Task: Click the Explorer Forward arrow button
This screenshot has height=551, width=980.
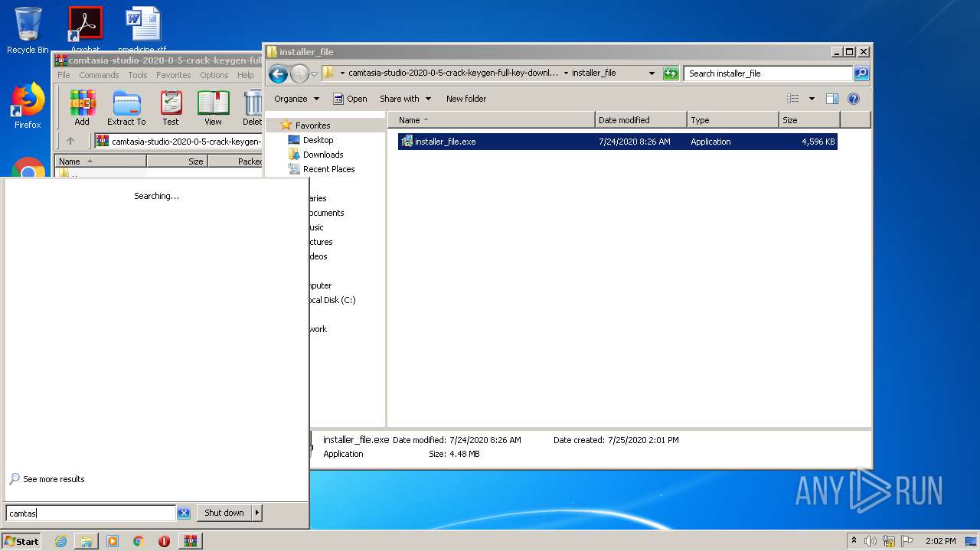Action: [x=299, y=73]
